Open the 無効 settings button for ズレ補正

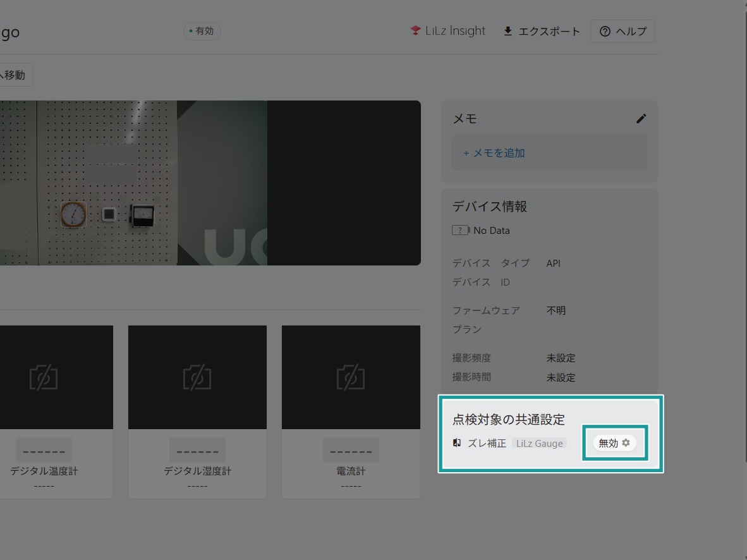pyautogui.click(x=614, y=443)
